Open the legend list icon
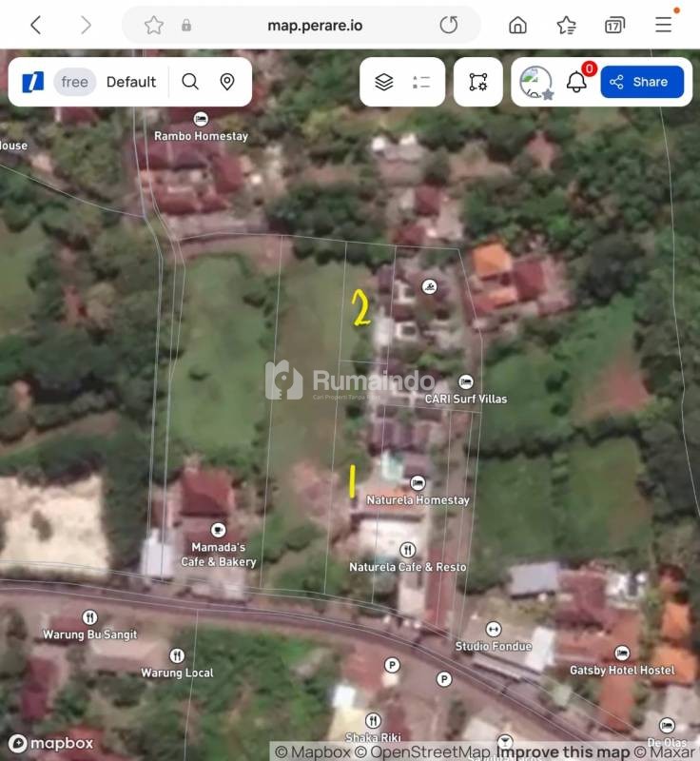 tap(421, 82)
